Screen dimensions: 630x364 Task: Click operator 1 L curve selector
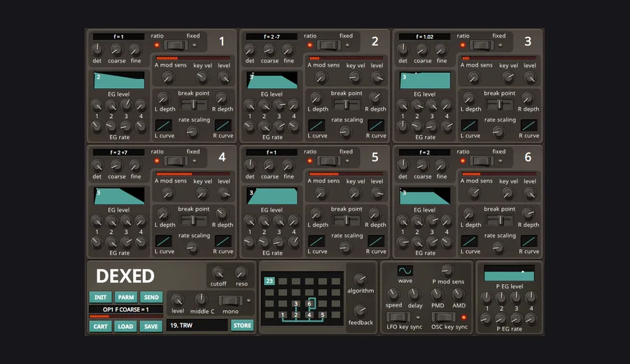coord(164,125)
